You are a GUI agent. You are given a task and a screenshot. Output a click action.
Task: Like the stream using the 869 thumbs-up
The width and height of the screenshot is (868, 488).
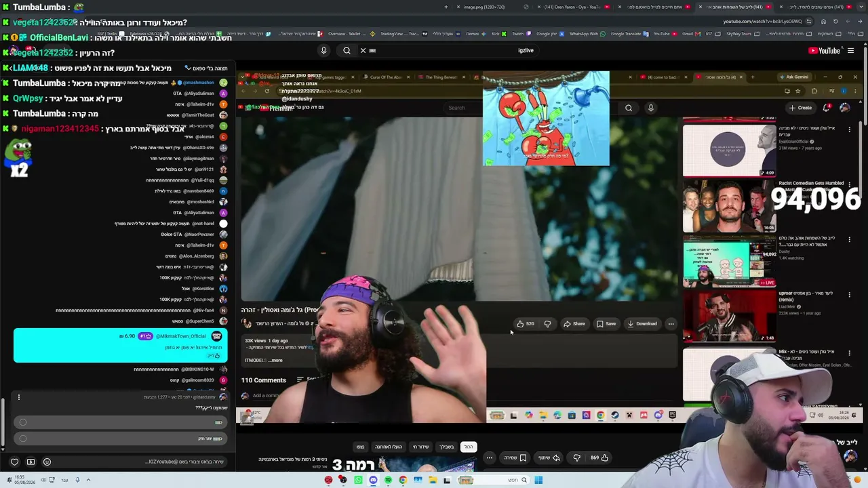(599, 457)
